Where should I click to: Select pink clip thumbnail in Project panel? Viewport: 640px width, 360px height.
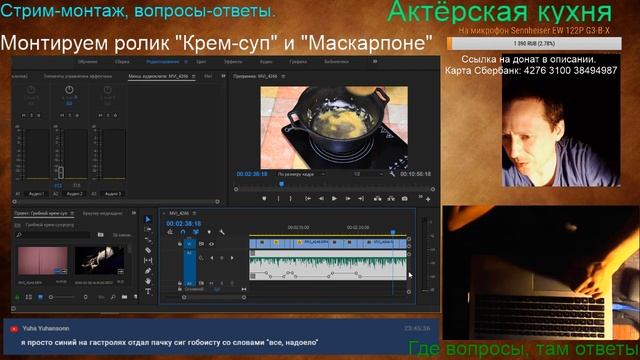pyautogui.click(x=42, y=260)
